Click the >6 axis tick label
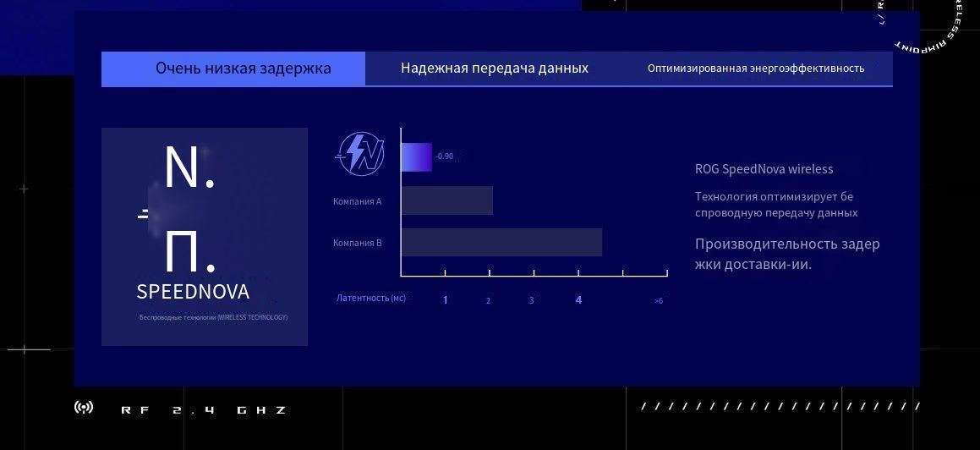The width and height of the screenshot is (980, 450). [658, 301]
